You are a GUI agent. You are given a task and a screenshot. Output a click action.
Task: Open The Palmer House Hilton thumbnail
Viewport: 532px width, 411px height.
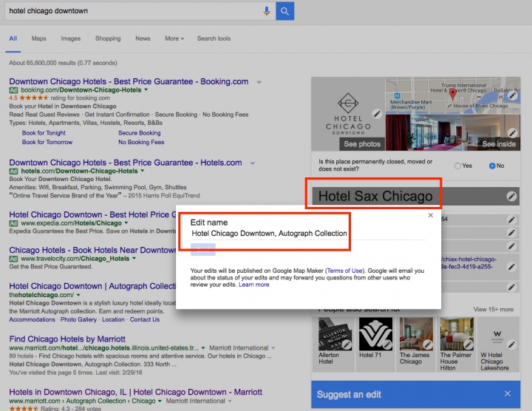tap(457, 334)
